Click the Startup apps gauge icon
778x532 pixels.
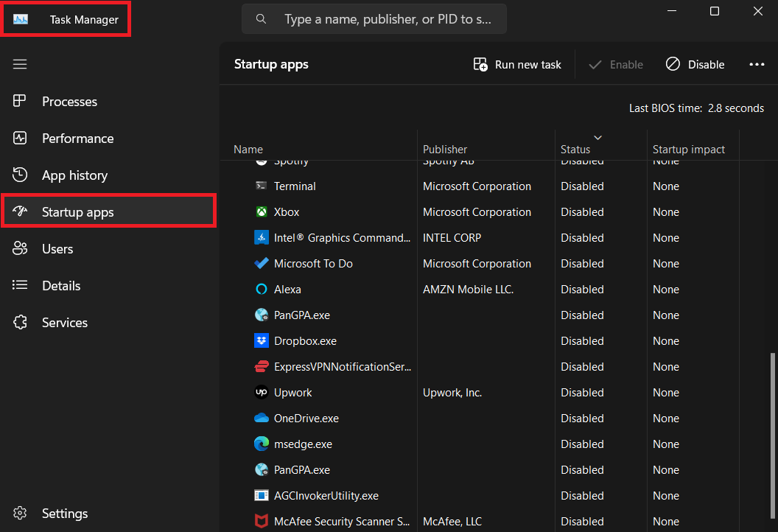click(x=20, y=211)
